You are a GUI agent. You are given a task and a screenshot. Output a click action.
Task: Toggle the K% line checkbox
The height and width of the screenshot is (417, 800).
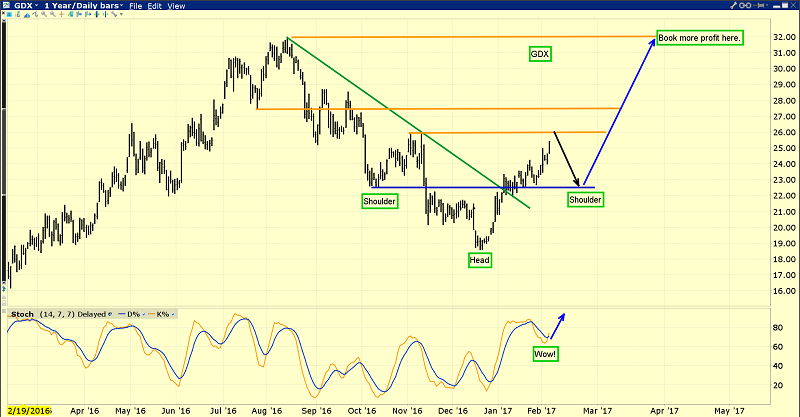pos(172,314)
